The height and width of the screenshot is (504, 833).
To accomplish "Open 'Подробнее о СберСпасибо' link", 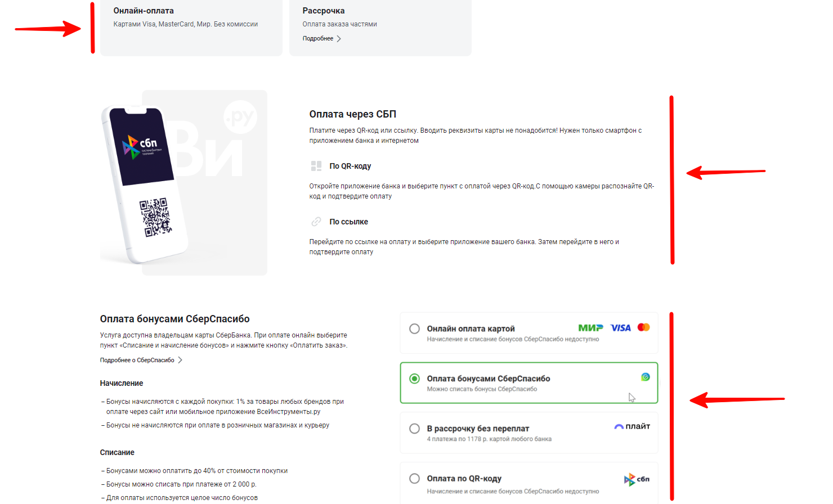I will pos(137,360).
